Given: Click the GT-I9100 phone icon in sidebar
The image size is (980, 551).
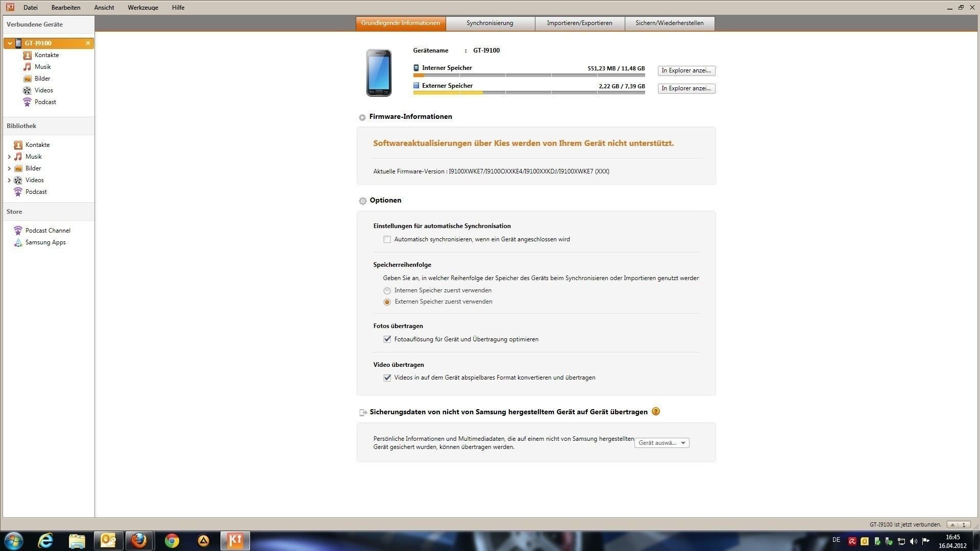Looking at the screenshot, I should [x=18, y=43].
